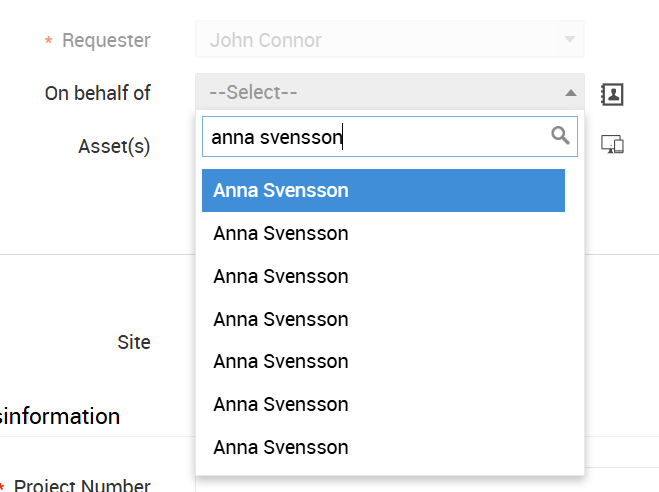Collapse the On behalf of dropdown arrow
The height and width of the screenshot is (492, 659).
[570, 93]
